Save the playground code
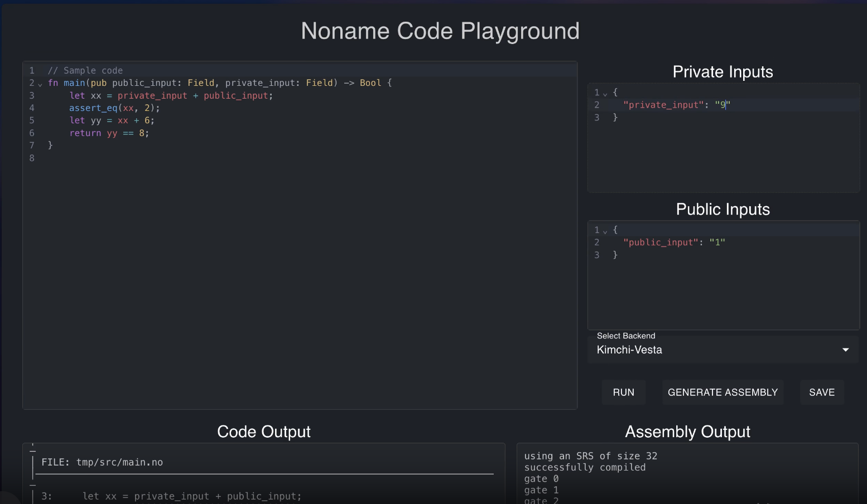 point(821,392)
